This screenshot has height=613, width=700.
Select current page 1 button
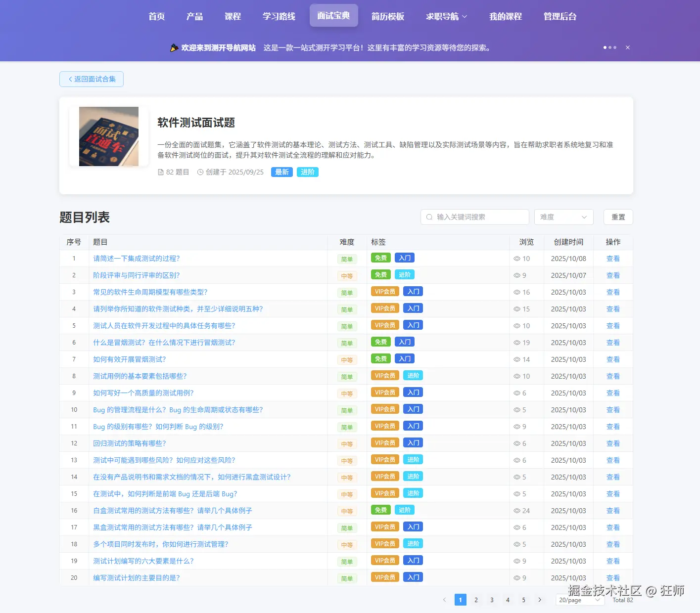pyautogui.click(x=460, y=600)
